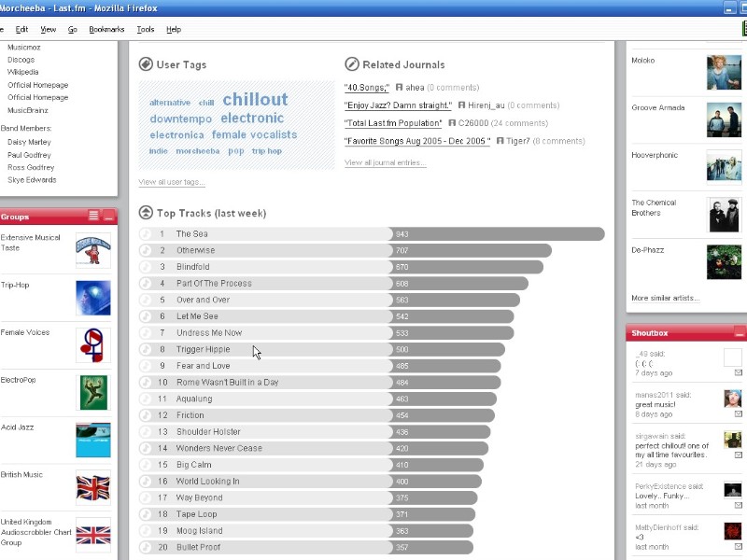This screenshot has height=560, width=747.
Task: Click manas2011 avatar in Shoutbox
Action: (x=733, y=399)
